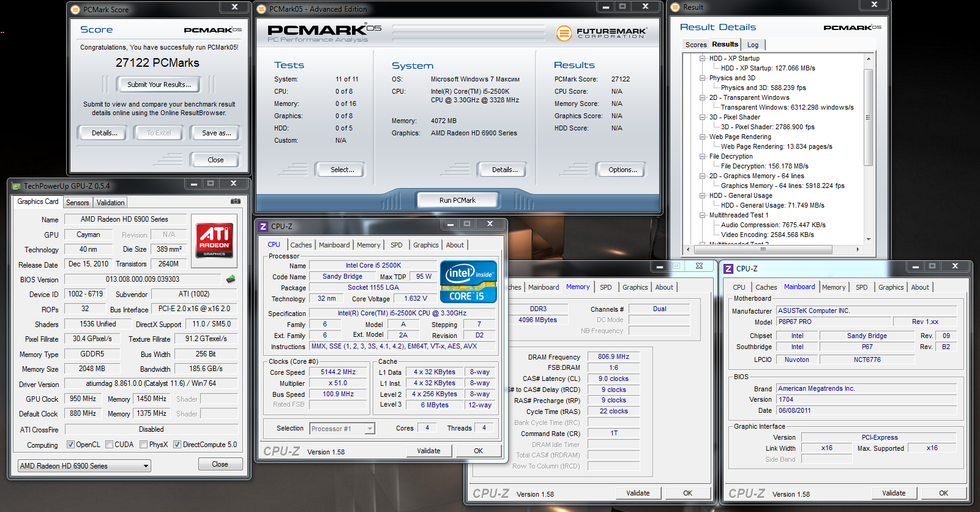Viewport: 980px width, 512px height.
Task: Collapse the Physics and 3D tree node
Action: click(703, 78)
